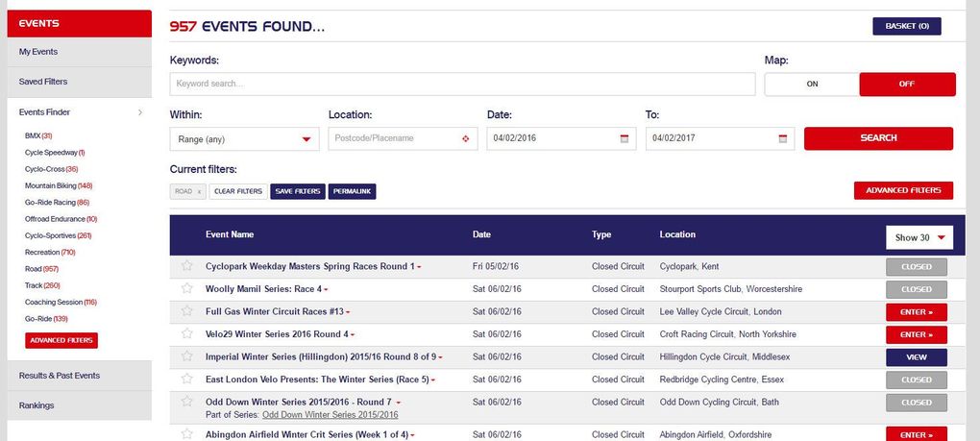Image resolution: width=980 pixels, height=441 pixels.
Task: Open the Show 30 results dropdown
Action: coord(919,237)
